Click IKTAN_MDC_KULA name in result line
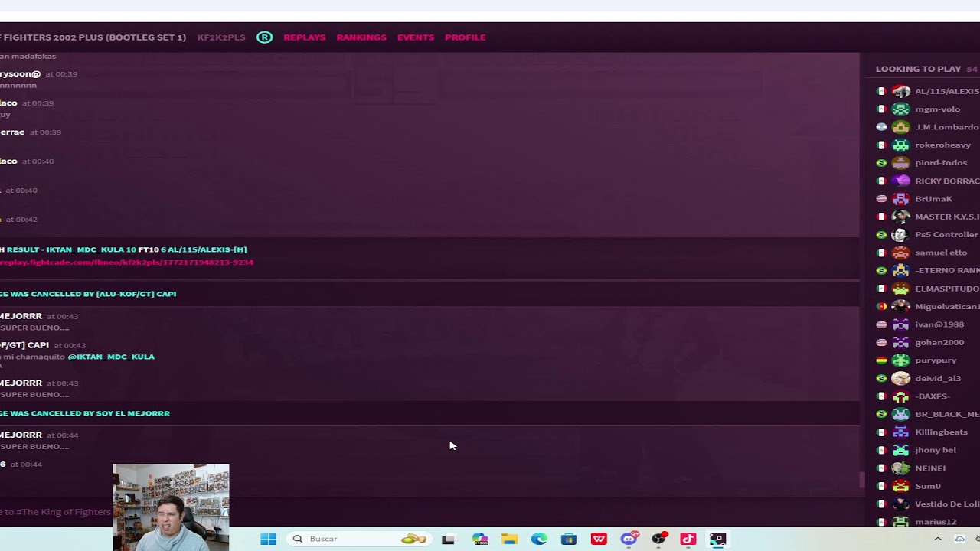This screenshot has height=551, width=980. click(87, 249)
